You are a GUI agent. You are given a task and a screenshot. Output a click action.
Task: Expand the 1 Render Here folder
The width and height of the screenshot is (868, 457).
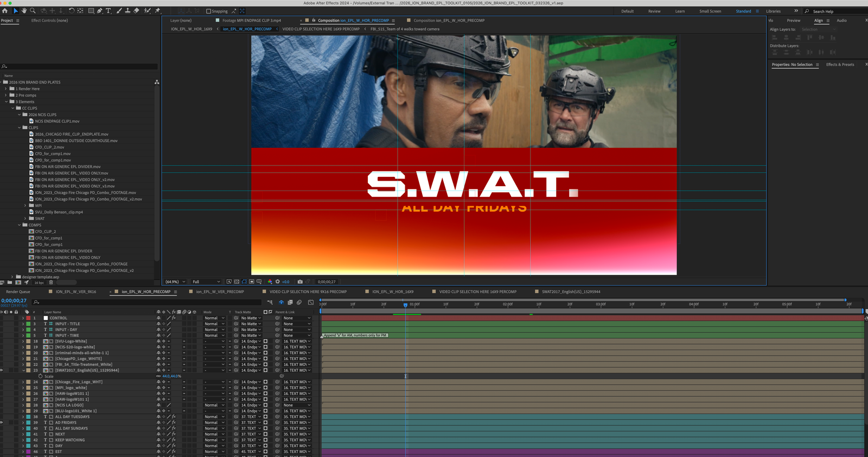pyautogui.click(x=6, y=88)
